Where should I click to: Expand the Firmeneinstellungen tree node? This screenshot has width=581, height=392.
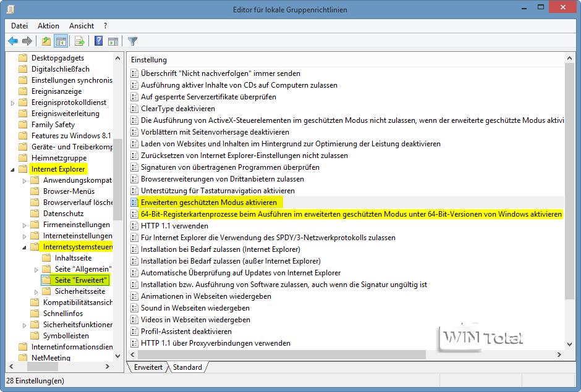pos(25,225)
